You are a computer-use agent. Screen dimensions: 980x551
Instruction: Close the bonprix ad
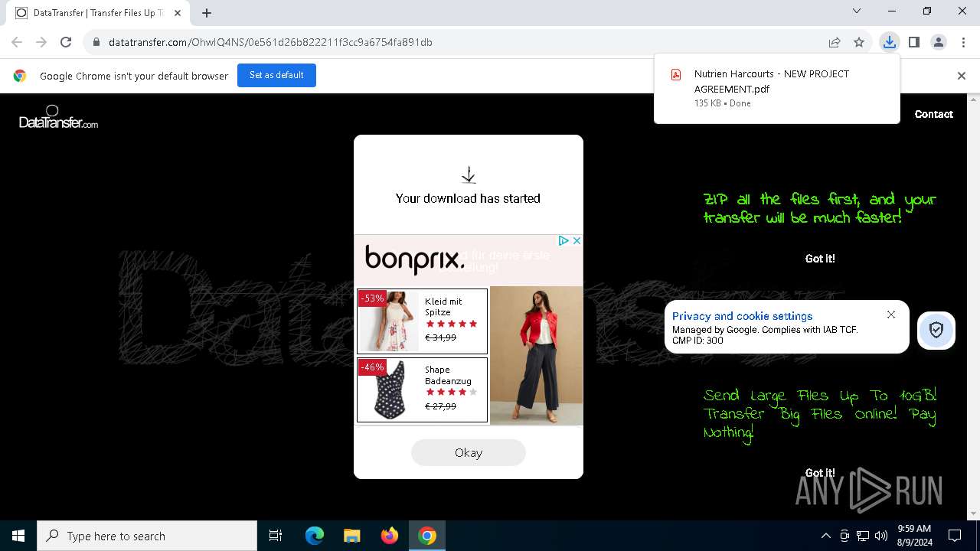point(577,240)
